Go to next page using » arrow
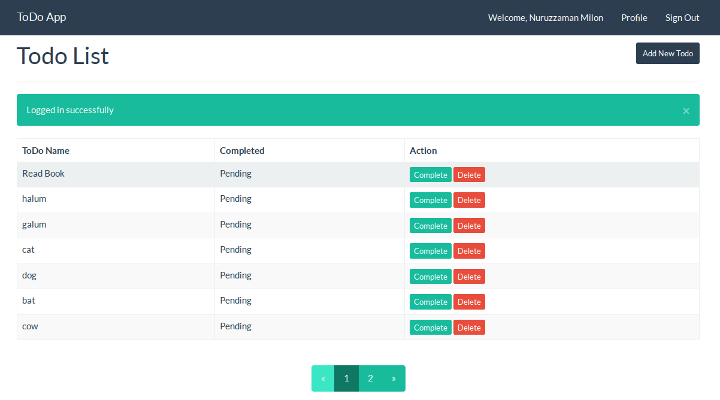The image size is (720, 400). 393,379
